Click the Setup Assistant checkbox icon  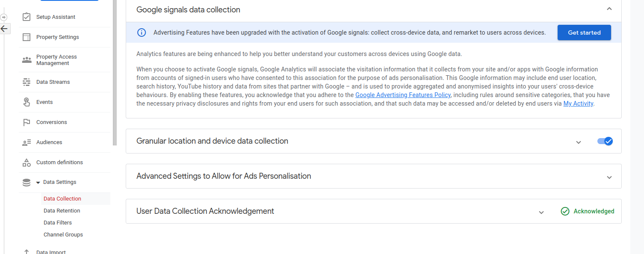(27, 17)
